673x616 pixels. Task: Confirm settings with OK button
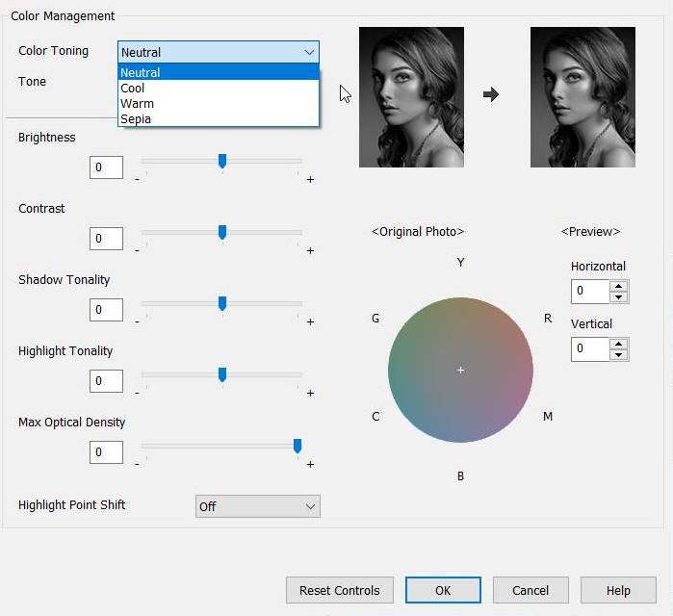[x=443, y=590]
